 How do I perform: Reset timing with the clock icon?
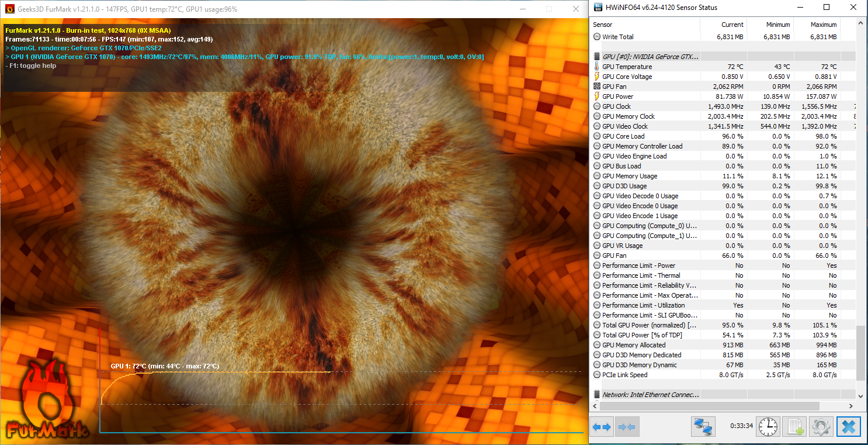(x=768, y=427)
